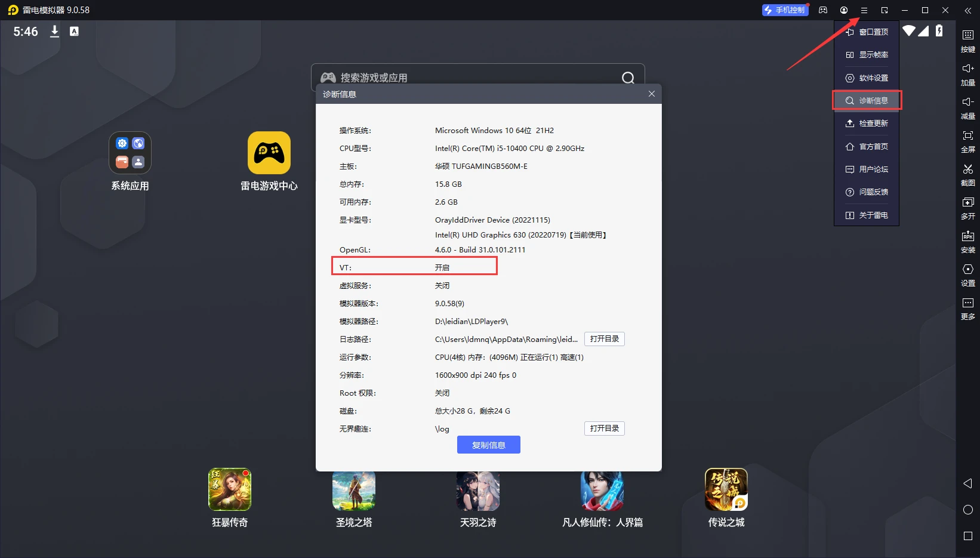Select 软件设置 menu item
This screenshot has height=558, width=980.
867,78
